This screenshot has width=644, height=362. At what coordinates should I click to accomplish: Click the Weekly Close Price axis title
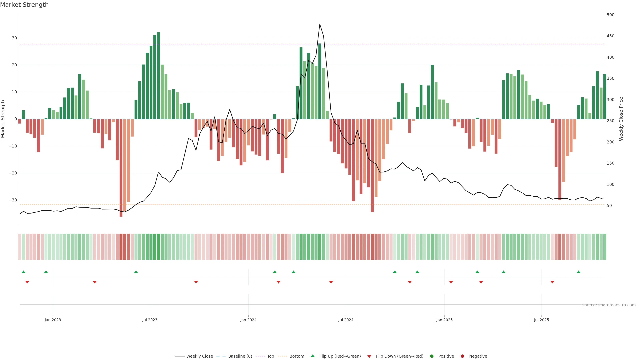pos(621,119)
